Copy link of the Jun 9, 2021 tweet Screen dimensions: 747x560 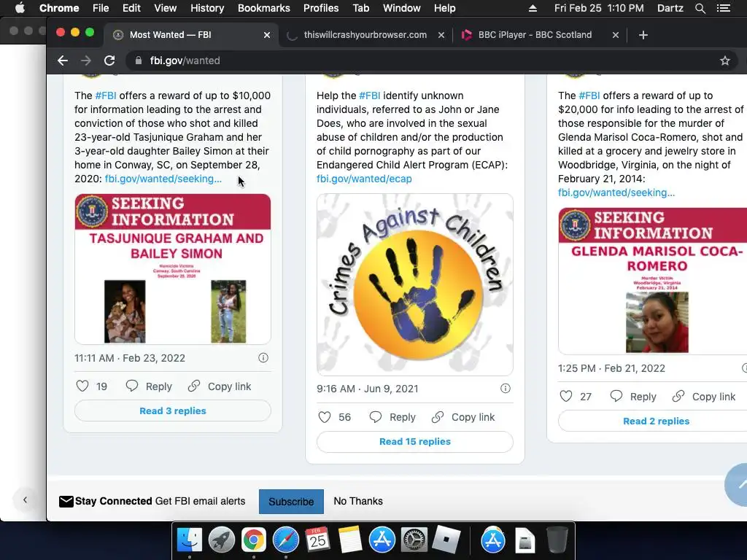coord(463,417)
